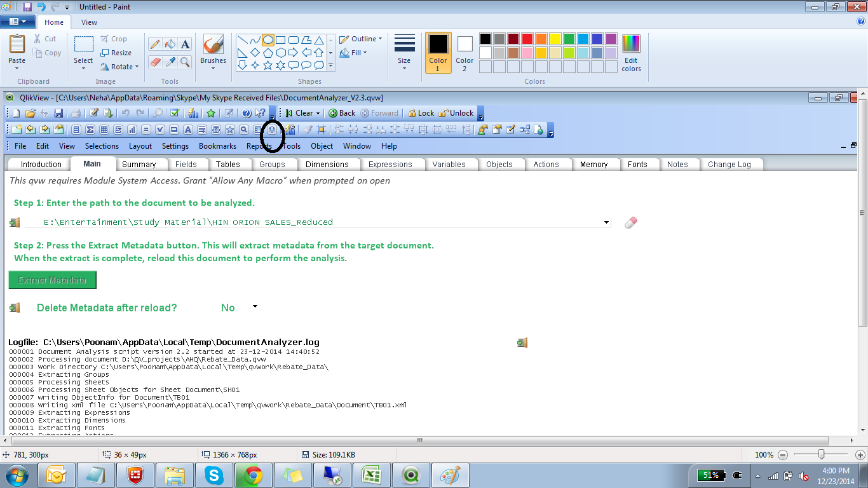
Task: Click the zoom in plus button
Action: tap(860, 454)
